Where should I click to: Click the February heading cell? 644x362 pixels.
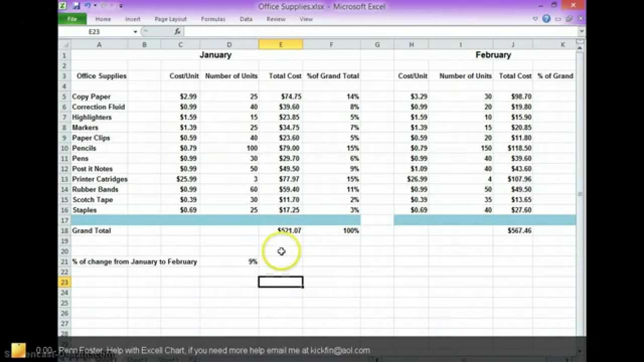click(x=493, y=55)
